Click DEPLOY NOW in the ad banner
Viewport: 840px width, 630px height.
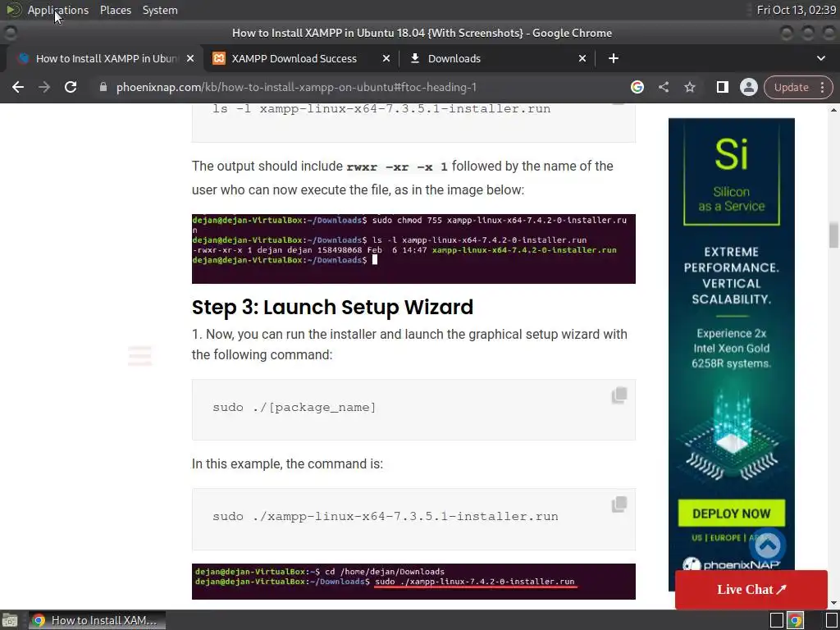731,514
